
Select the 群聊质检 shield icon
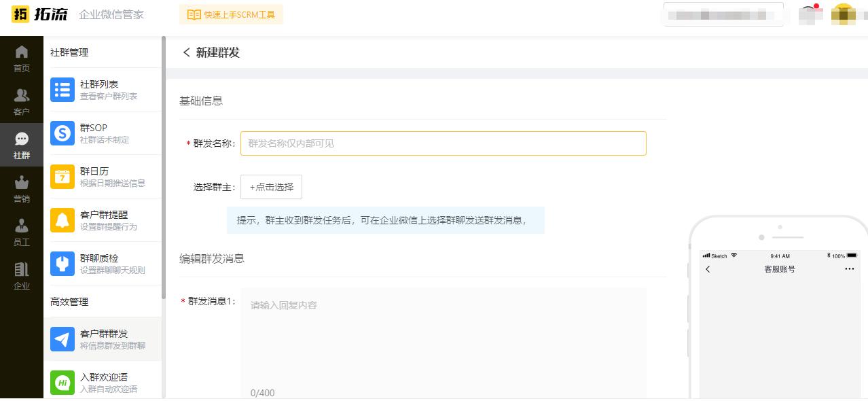click(x=62, y=263)
